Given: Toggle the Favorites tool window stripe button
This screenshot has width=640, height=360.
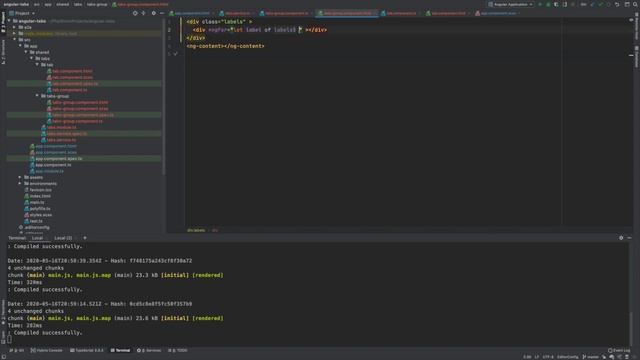Looking at the screenshot, I should (3, 312).
